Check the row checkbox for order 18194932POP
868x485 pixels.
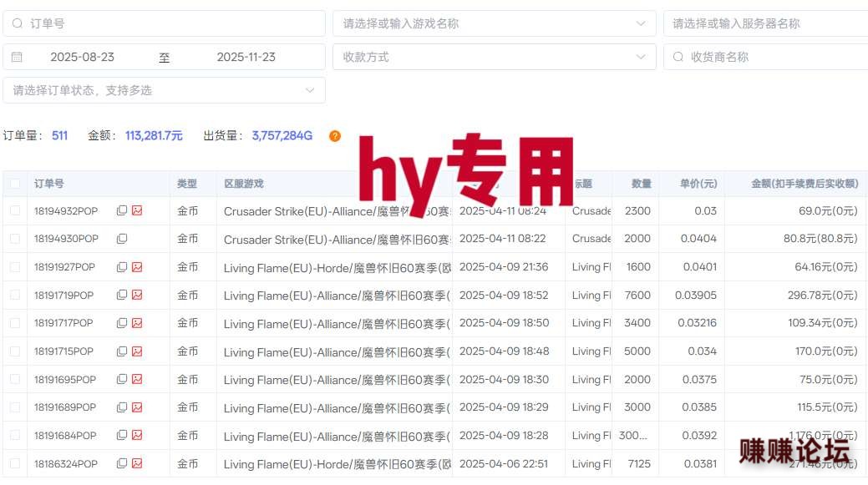(15, 211)
